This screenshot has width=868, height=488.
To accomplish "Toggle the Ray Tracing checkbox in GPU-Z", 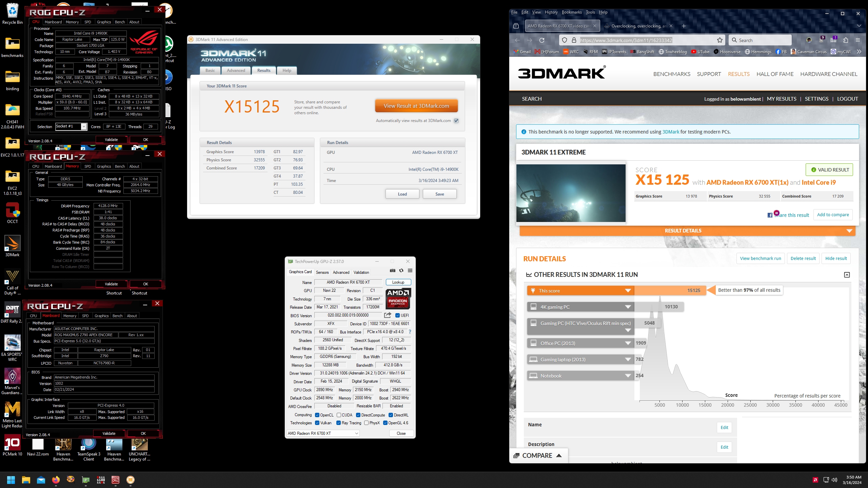I will pyautogui.click(x=338, y=423).
